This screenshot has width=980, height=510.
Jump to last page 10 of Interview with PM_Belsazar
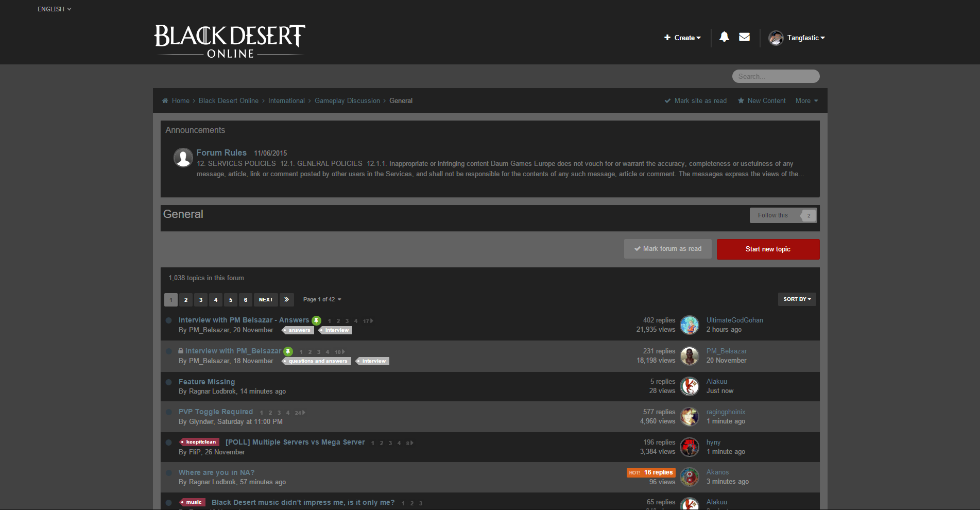pyautogui.click(x=339, y=352)
